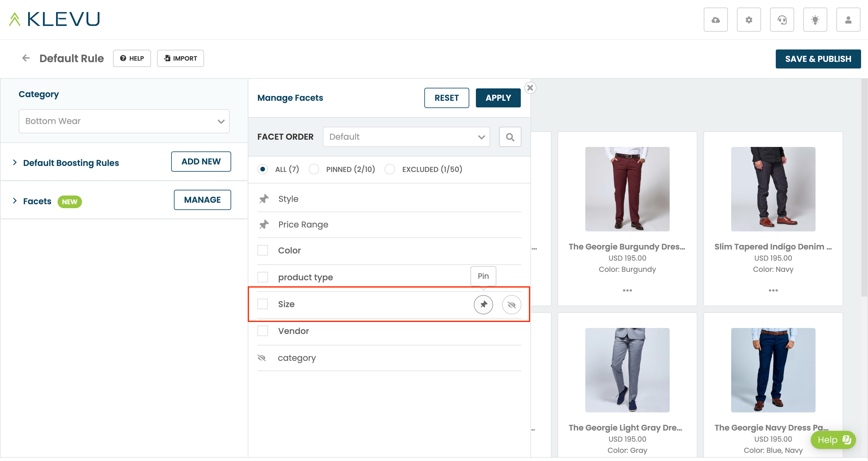Open options dots for Georgie Burgundy product
Image resolution: width=868 pixels, height=461 pixels.
tap(627, 290)
